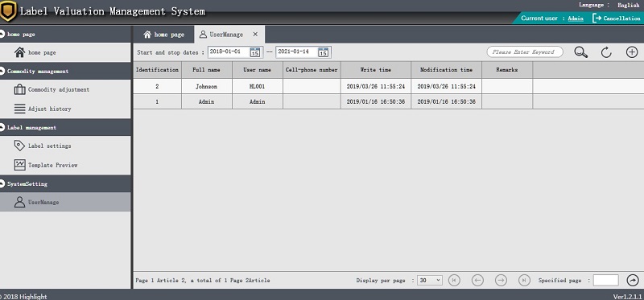Click the Write time column header
644x300 pixels.
click(x=376, y=70)
